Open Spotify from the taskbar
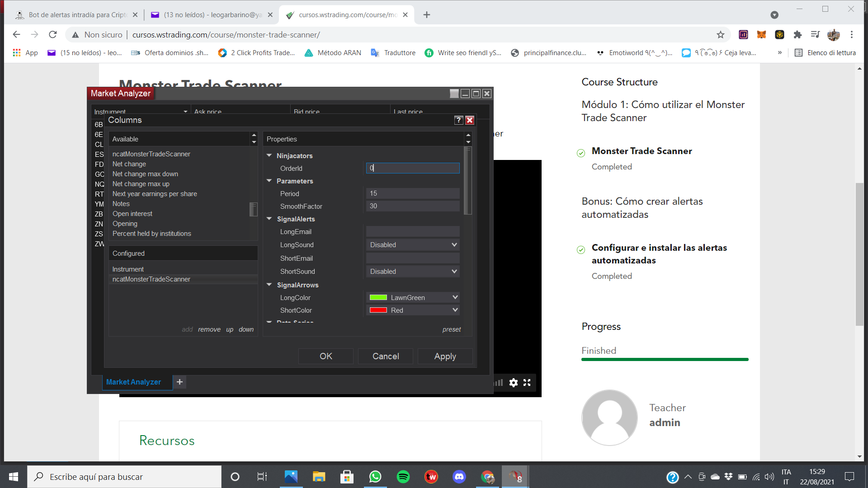This screenshot has width=868, height=488. tap(403, 477)
